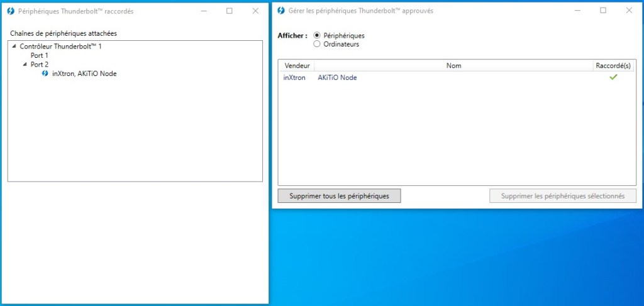Close the 'Périphériques Thunderbolt raccordés' window

(255, 11)
